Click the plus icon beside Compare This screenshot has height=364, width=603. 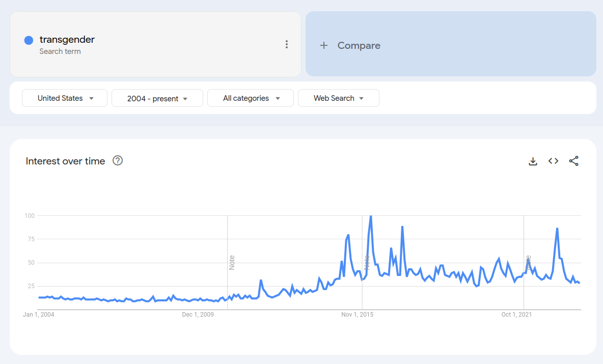(324, 45)
